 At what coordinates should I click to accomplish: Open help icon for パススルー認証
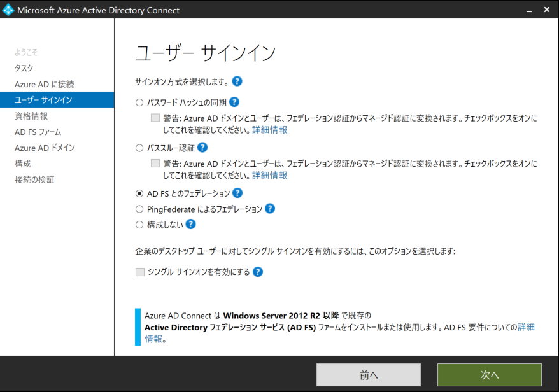tap(202, 148)
